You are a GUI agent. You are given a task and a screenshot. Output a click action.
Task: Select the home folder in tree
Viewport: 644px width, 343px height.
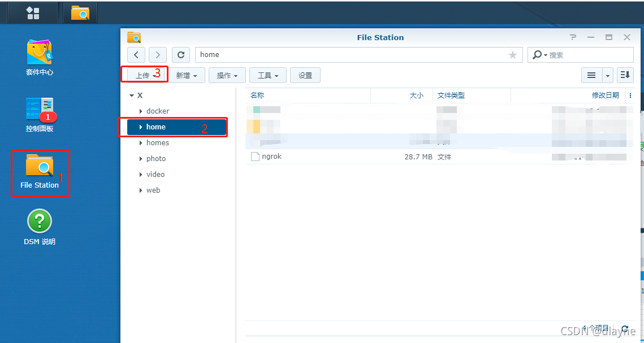(177, 127)
